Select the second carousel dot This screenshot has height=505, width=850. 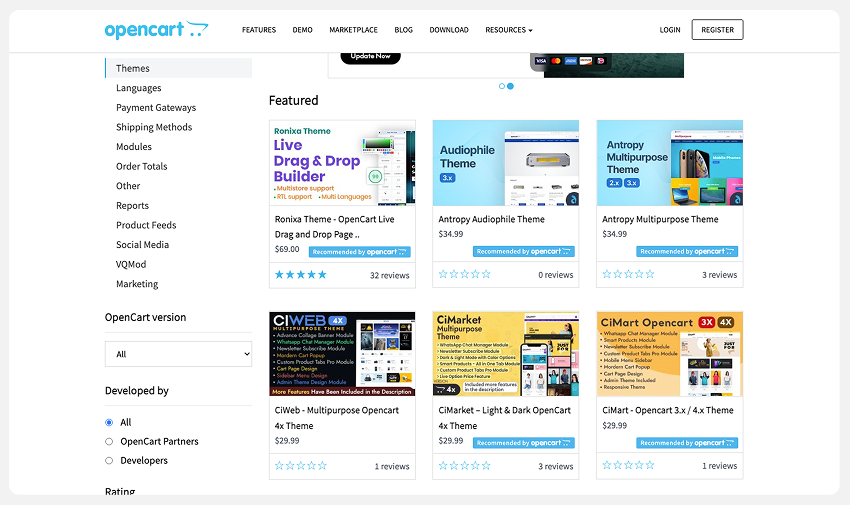(x=510, y=86)
